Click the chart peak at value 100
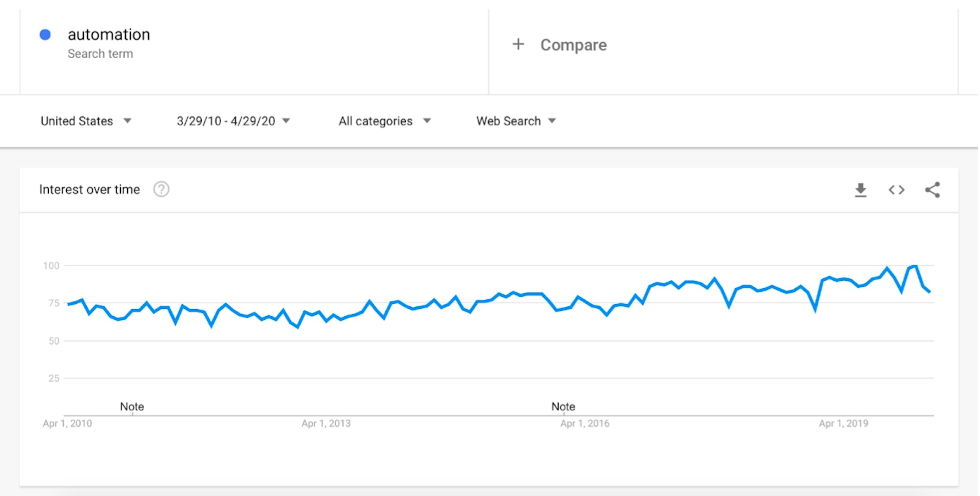The width and height of the screenshot is (980, 496). tap(915, 266)
